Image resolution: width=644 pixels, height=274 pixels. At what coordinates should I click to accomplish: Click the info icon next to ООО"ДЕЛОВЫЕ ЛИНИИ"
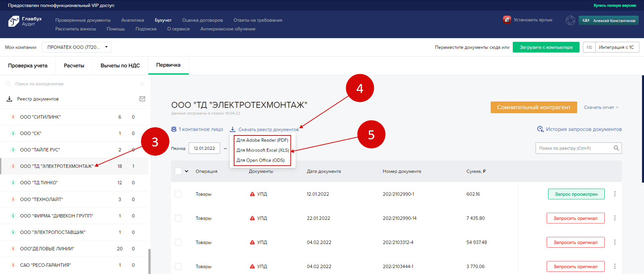[13, 248]
